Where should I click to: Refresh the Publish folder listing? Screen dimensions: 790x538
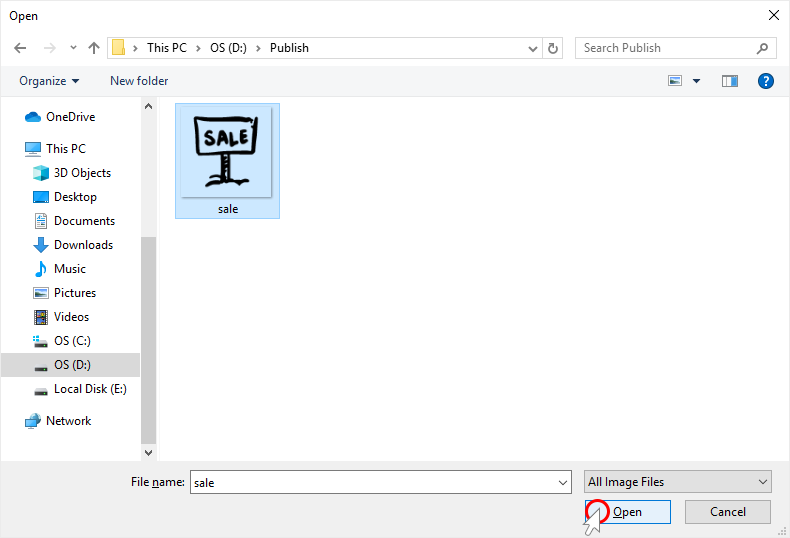coord(554,48)
